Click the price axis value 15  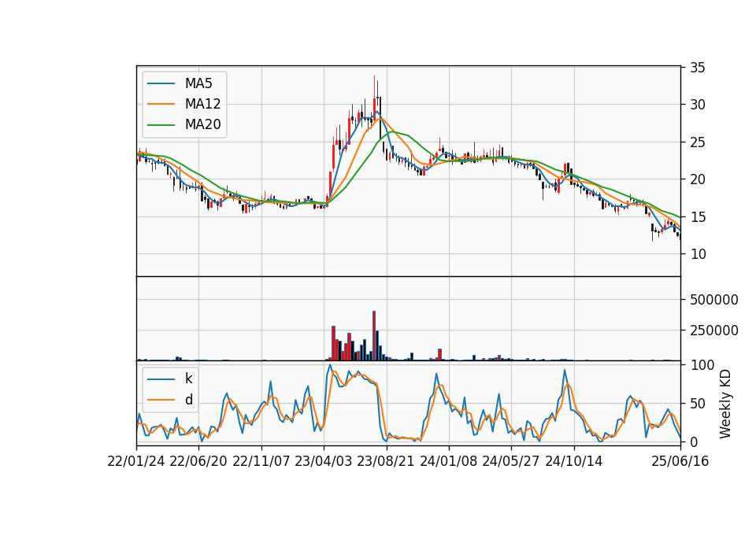pos(697,217)
